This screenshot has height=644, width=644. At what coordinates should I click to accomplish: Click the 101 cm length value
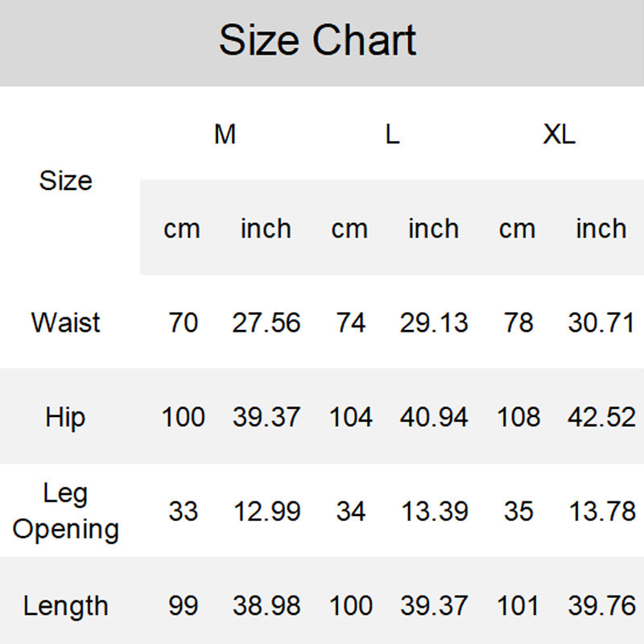click(x=518, y=605)
